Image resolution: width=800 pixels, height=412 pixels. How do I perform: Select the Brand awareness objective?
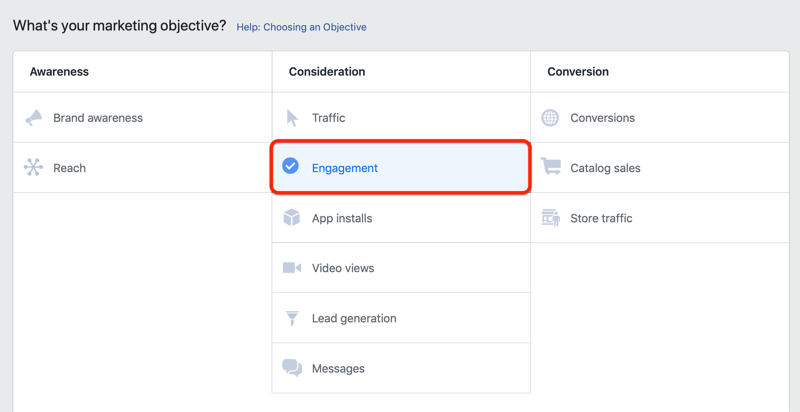(x=98, y=118)
